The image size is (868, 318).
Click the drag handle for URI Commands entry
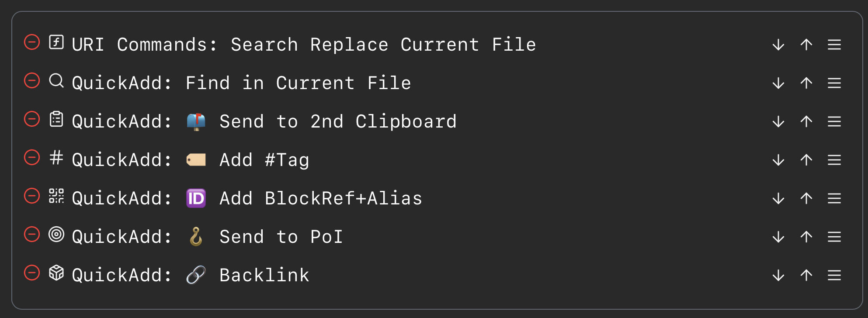click(x=834, y=44)
